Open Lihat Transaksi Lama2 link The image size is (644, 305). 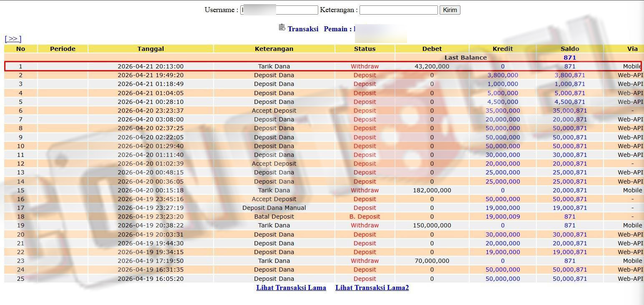(x=372, y=287)
